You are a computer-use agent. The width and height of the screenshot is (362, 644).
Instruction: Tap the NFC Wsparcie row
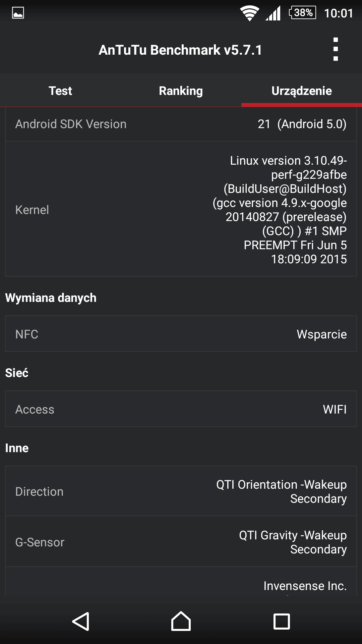click(181, 334)
